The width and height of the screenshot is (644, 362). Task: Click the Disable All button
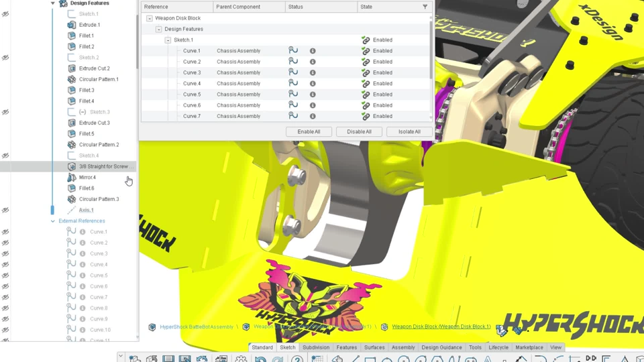pyautogui.click(x=359, y=132)
